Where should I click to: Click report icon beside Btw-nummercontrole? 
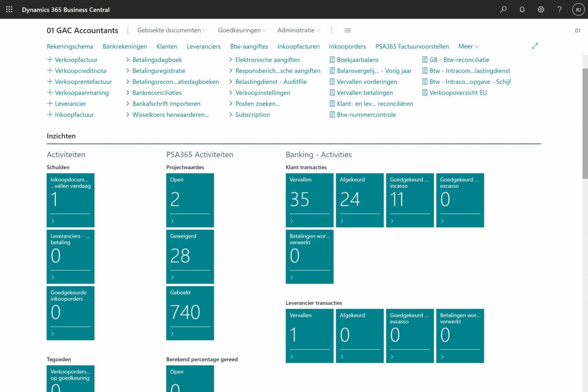coord(332,114)
